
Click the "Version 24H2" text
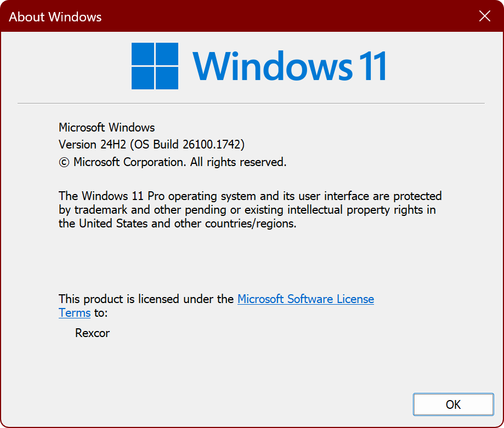88,145
